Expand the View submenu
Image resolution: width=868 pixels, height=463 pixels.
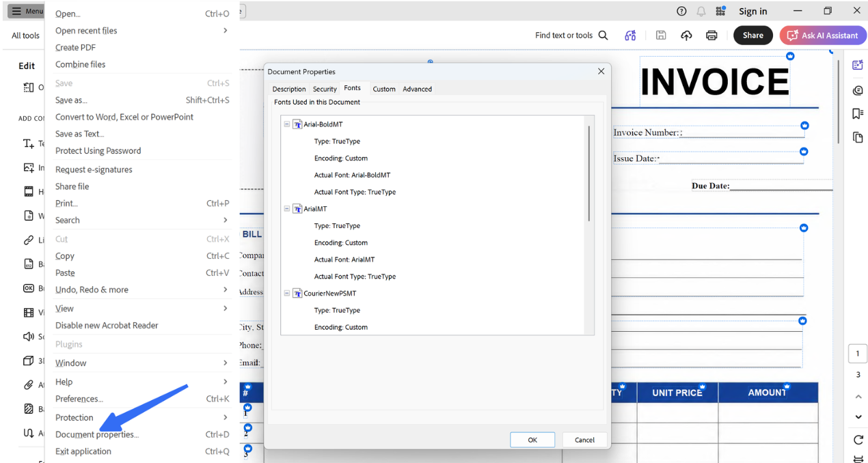click(x=142, y=309)
